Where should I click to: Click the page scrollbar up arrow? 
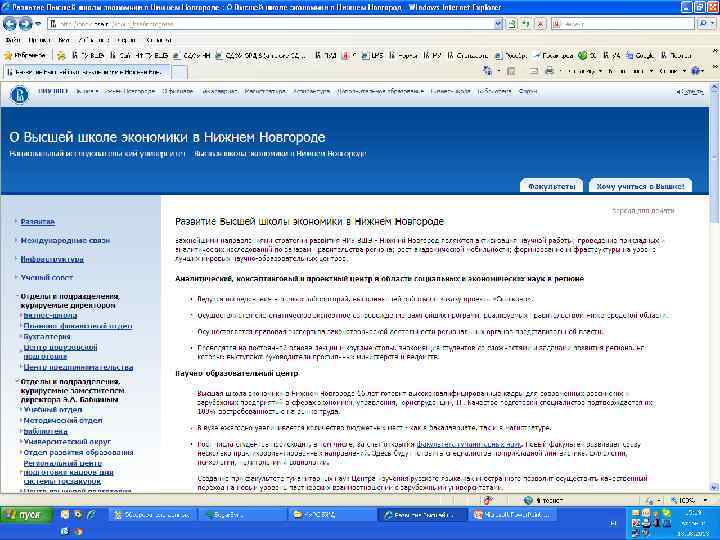(x=714, y=86)
